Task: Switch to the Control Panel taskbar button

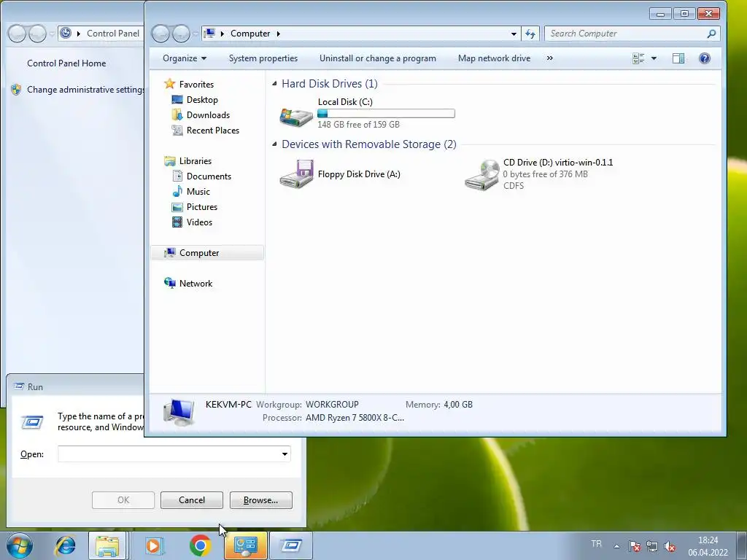Action: (246, 545)
